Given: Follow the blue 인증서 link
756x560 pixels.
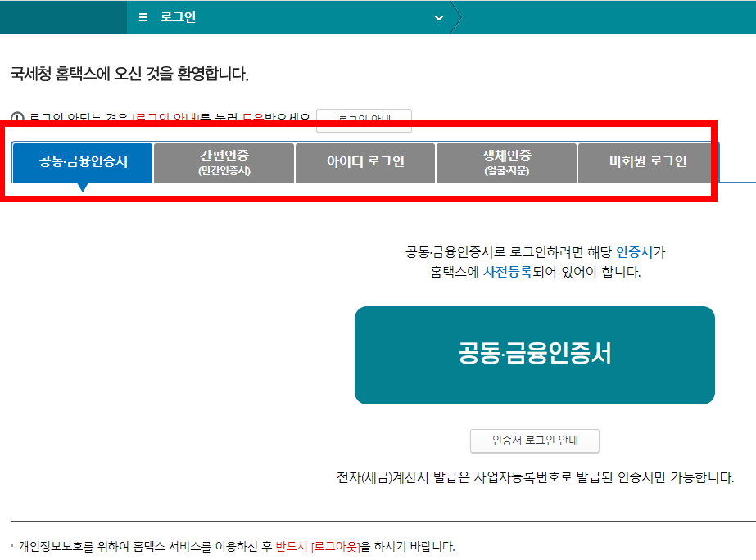Looking at the screenshot, I should (x=634, y=252).
